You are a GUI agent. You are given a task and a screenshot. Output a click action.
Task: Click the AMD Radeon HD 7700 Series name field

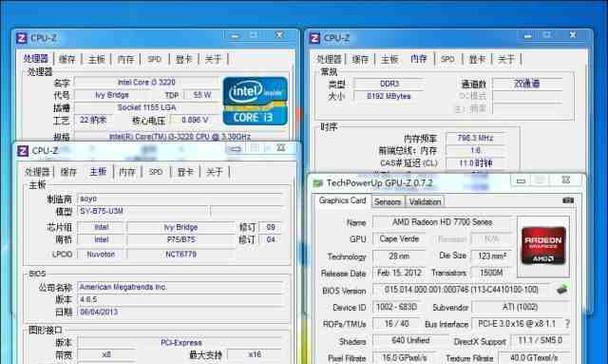[x=442, y=222]
